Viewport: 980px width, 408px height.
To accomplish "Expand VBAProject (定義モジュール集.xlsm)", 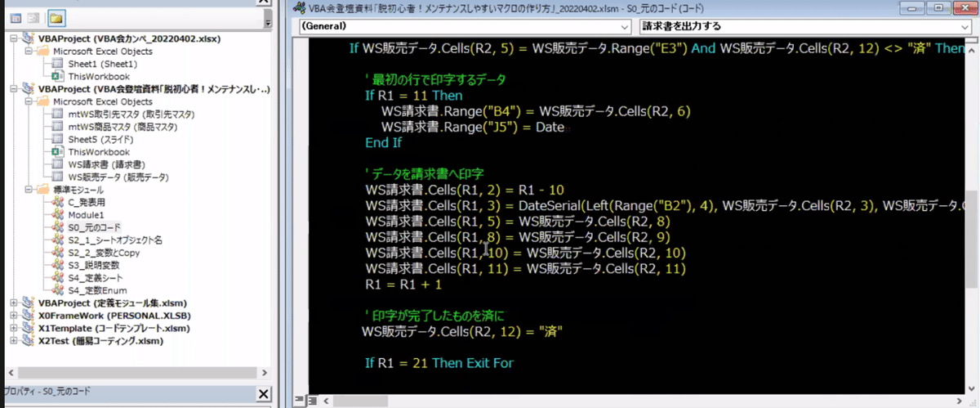I will (x=13, y=303).
